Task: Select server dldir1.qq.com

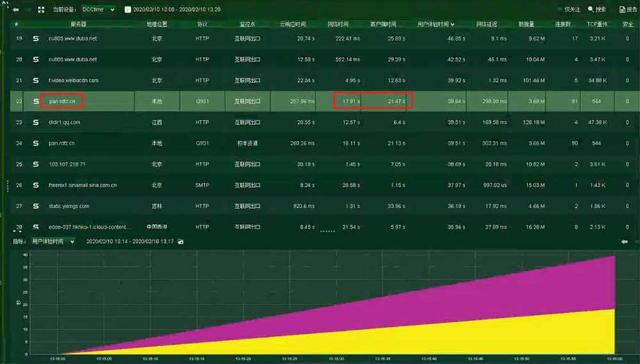Action: point(65,122)
